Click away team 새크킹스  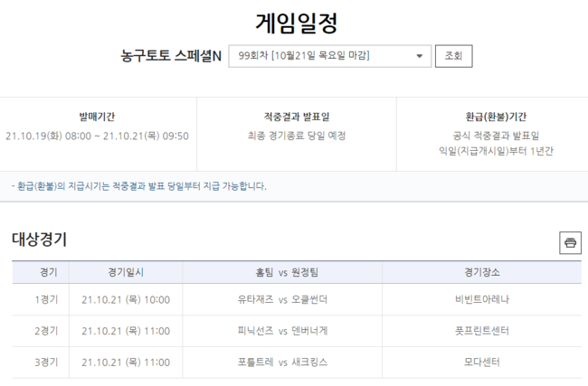pyautogui.click(x=309, y=362)
